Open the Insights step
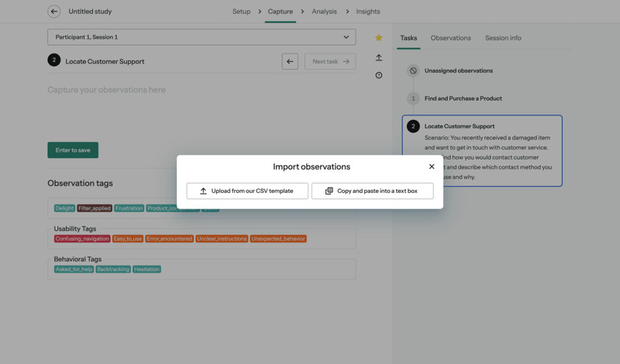The width and height of the screenshot is (620, 364). (x=368, y=12)
